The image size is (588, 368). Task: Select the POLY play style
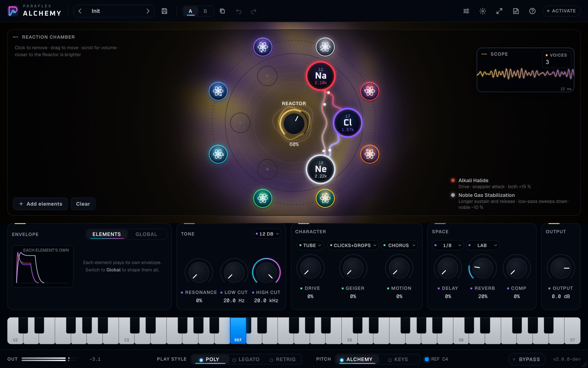210,359
